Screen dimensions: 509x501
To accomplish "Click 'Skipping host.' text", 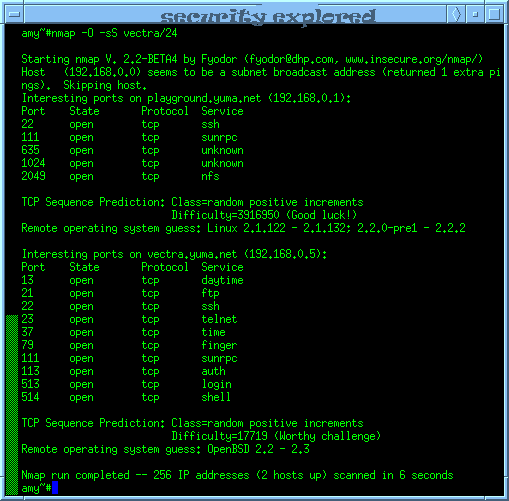I will coord(105,85).
